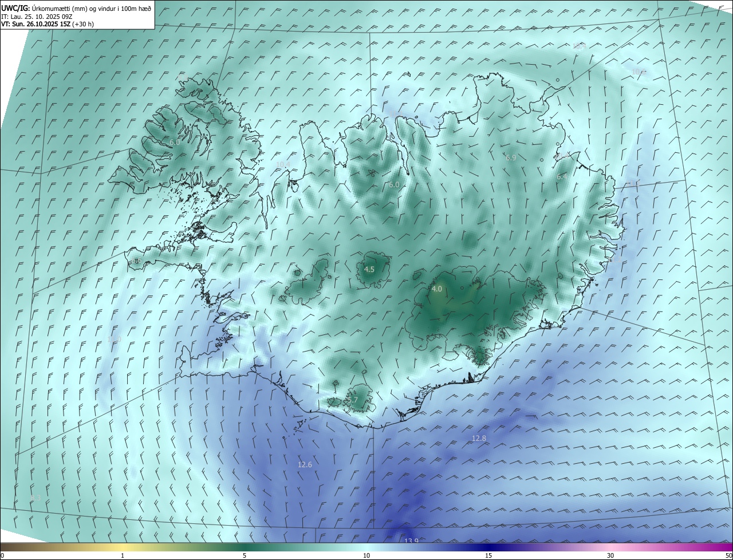Screen dimensions: 733x560
Task: Click the 4.5 value on Hofsjökull glacier
Action: (369, 269)
